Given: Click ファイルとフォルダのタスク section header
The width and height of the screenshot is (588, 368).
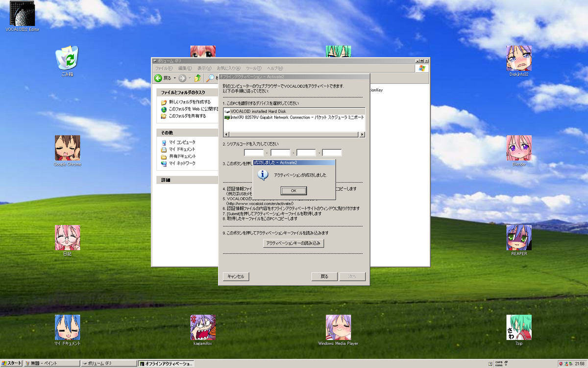Looking at the screenshot, I should point(187,92).
